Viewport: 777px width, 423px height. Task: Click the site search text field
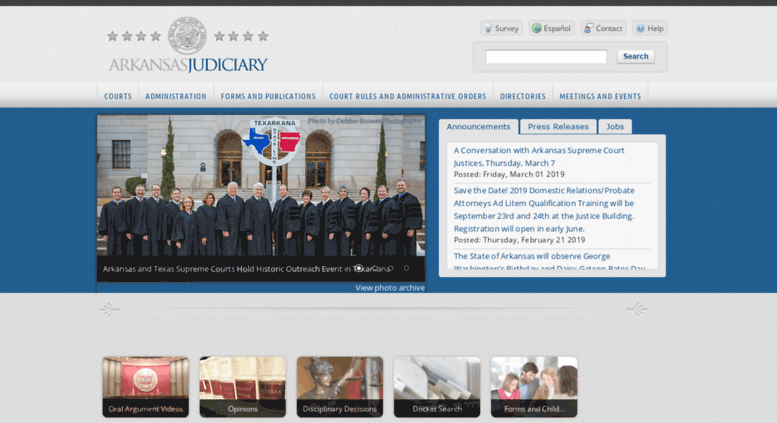coord(546,56)
